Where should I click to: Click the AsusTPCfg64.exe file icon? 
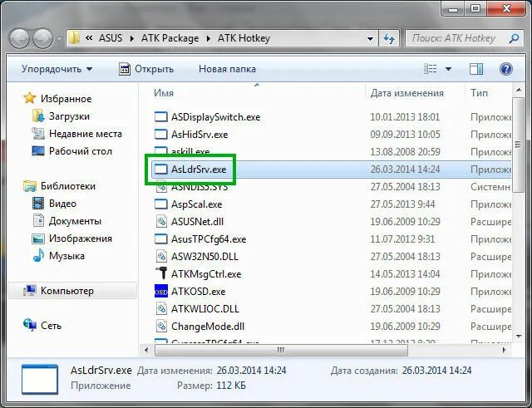click(160, 238)
